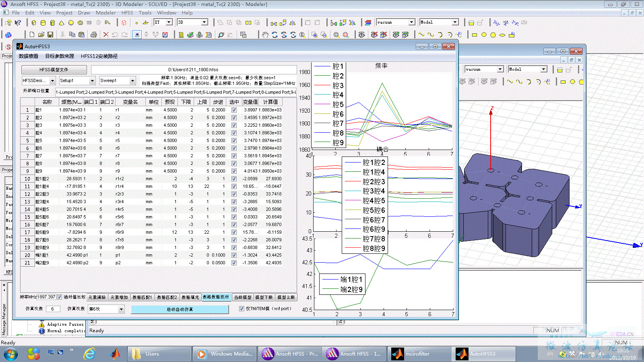Toggle the checkbox in row 端2腔9
Viewport: 644px width, 362px height.
click(234, 263)
